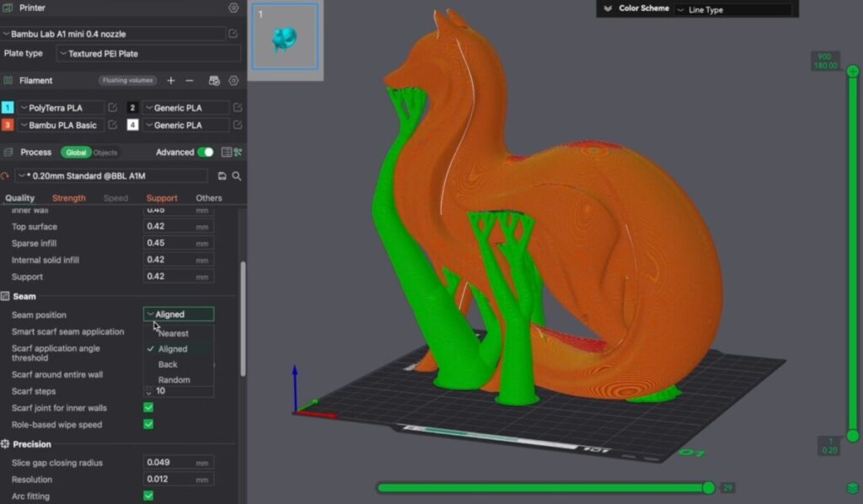Open the Plate type dropdown
Image resolution: width=863 pixels, height=504 pixels.
click(x=148, y=54)
